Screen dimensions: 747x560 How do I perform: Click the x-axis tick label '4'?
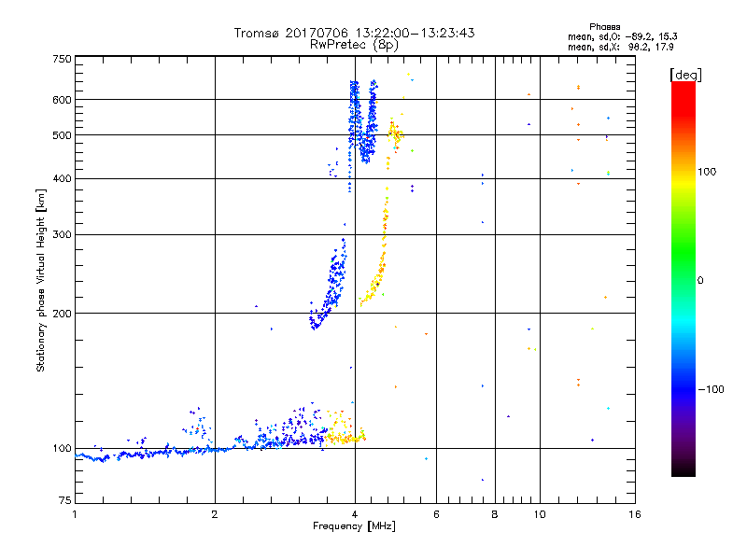point(355,514)
